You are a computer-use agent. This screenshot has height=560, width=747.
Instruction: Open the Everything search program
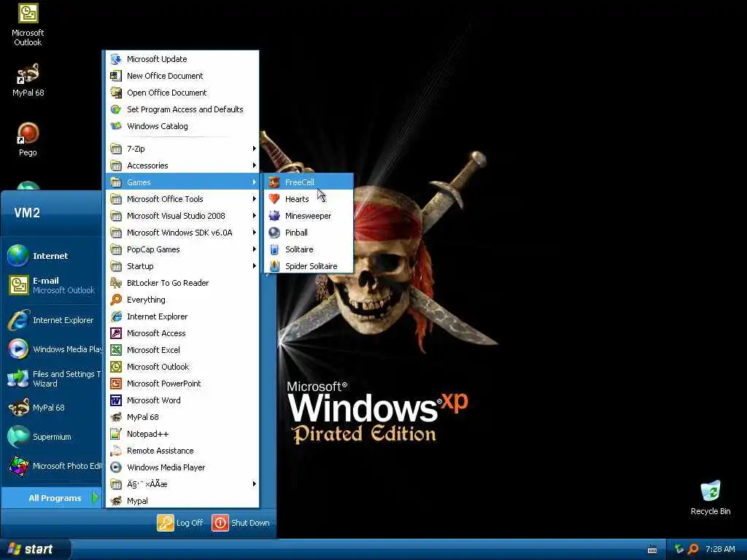[x=182, y=300]
